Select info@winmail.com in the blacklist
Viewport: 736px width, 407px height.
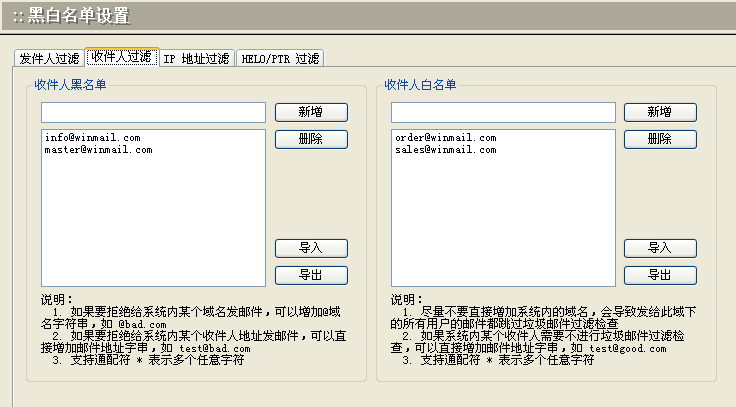click(x=92, y=137)
